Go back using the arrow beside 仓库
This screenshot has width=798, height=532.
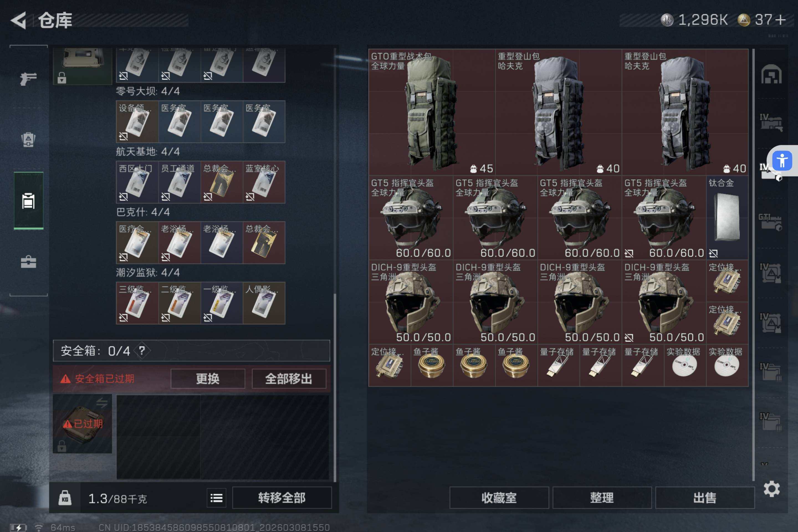point(19,20)
